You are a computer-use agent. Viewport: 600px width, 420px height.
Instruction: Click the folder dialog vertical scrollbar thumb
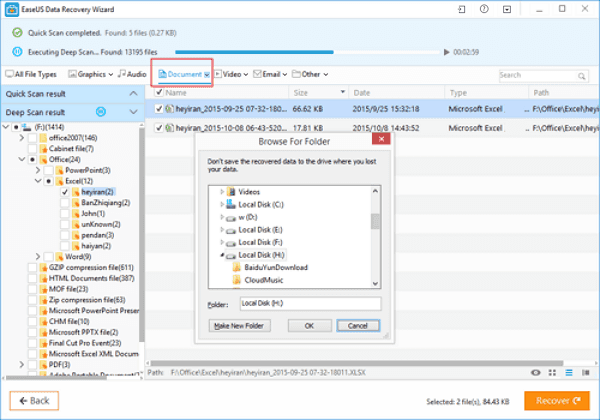point(375,221)
